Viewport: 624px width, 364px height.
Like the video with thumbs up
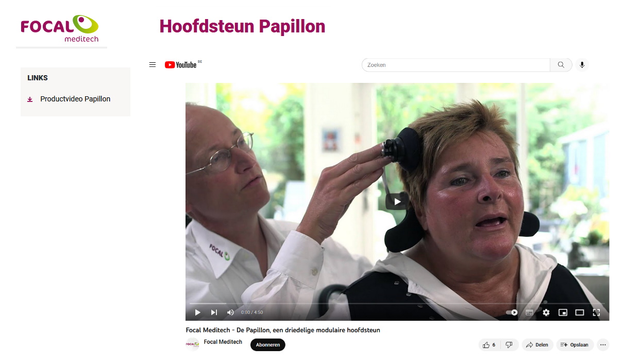[489, 345]
